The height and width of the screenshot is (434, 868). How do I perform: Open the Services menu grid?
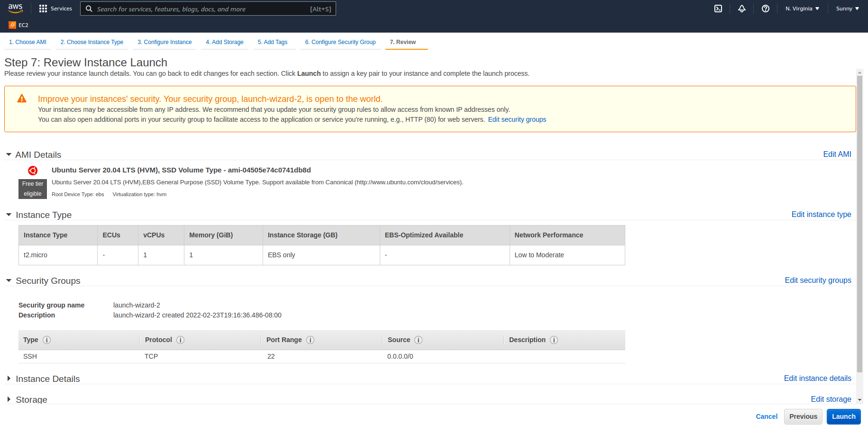click(x=55, y=8)
